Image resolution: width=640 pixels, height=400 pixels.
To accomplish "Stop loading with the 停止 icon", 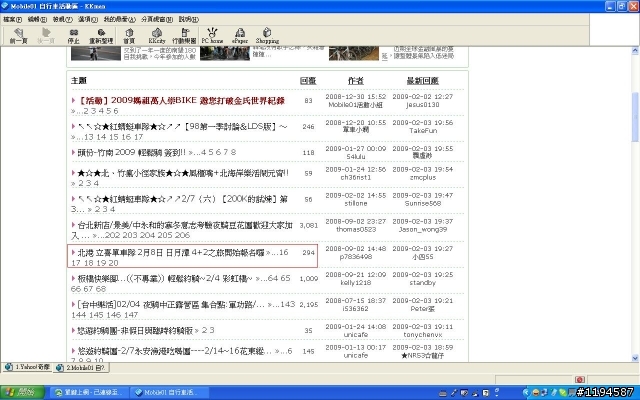I will [73, 36].
